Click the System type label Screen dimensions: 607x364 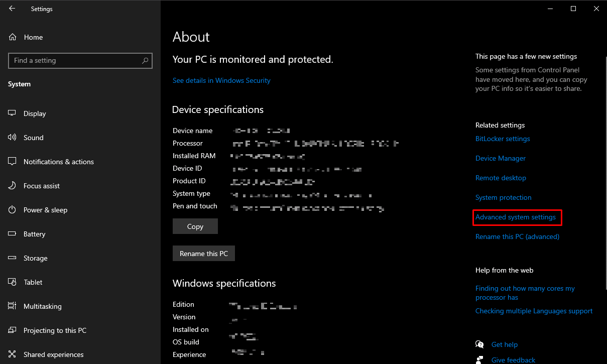click(191, 193)
